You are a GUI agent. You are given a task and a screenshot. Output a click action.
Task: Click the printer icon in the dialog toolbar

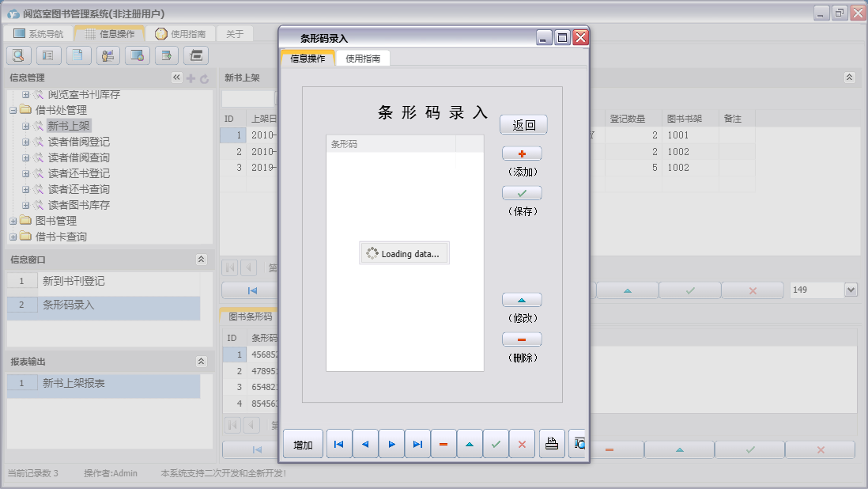click(x=552, y=445)
